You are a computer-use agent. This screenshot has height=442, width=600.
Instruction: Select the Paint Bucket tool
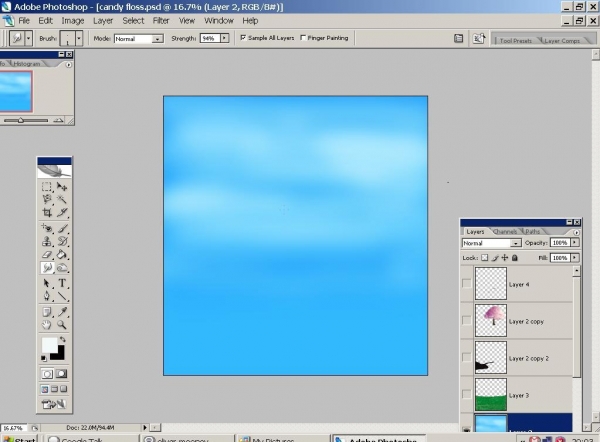click(x=62, y=254)
